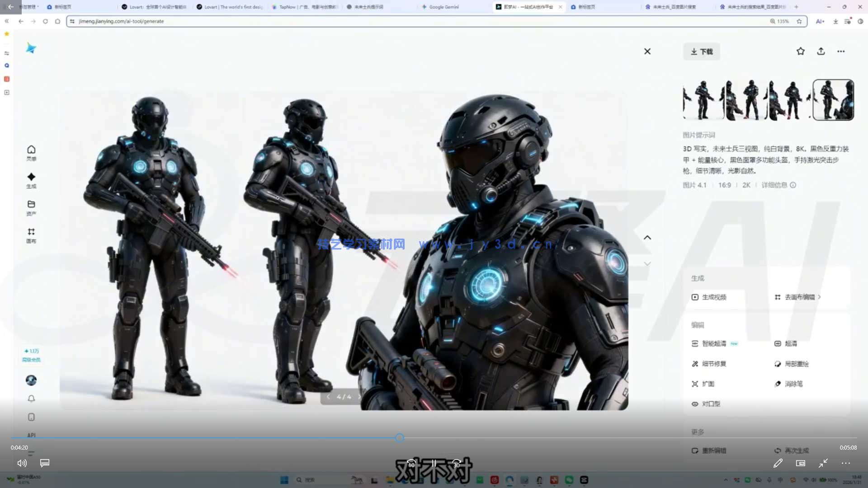
Task: Toggle subtitles in the video player
Action: [44, 463]
